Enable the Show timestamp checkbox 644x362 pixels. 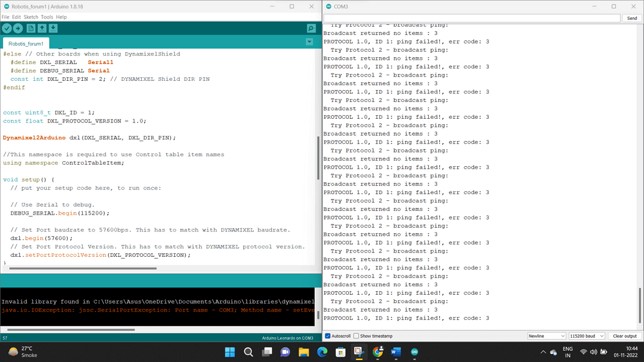pyautogui.click(x=355, y=336)
